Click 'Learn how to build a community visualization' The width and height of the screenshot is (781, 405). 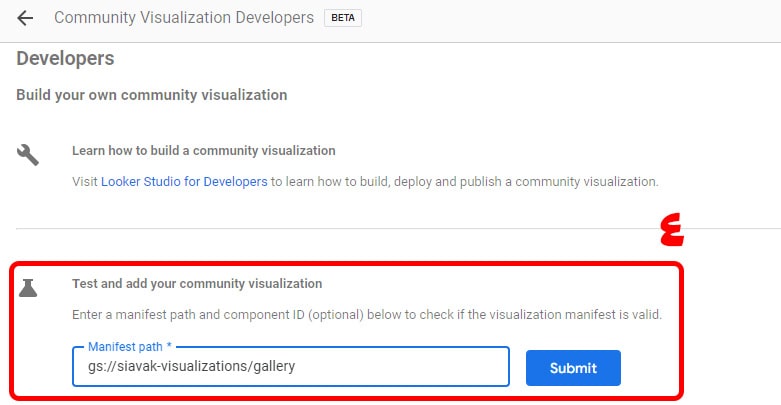203,150
